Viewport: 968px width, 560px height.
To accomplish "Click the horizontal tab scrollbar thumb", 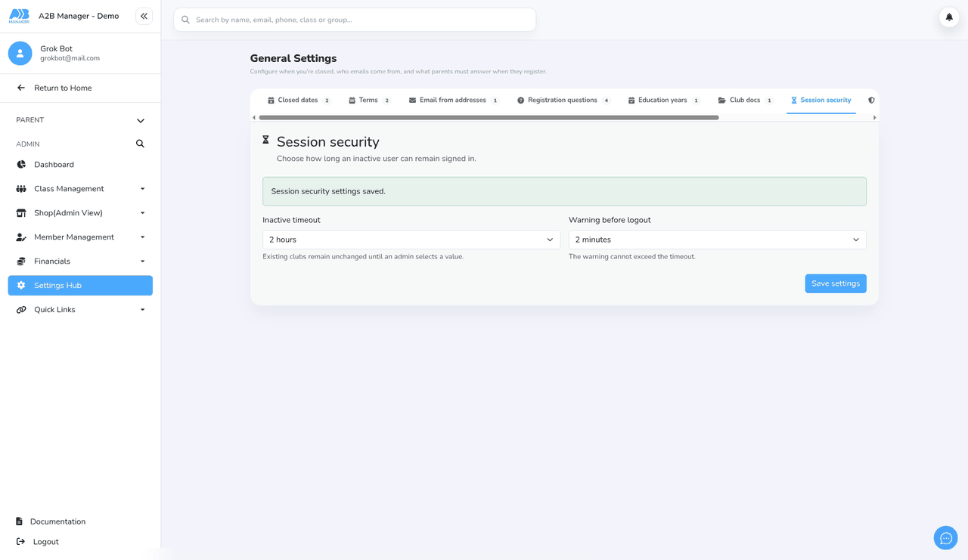I will point(489,118).
